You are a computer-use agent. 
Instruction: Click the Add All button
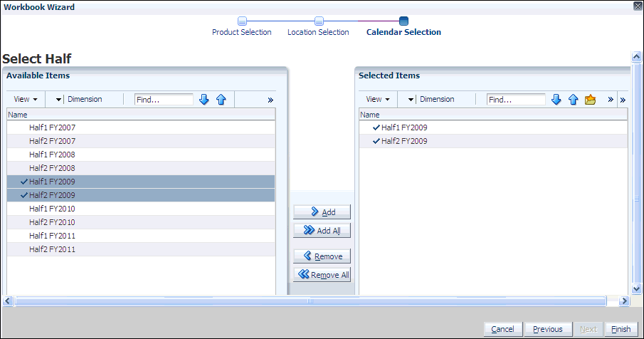coord(322,231)
